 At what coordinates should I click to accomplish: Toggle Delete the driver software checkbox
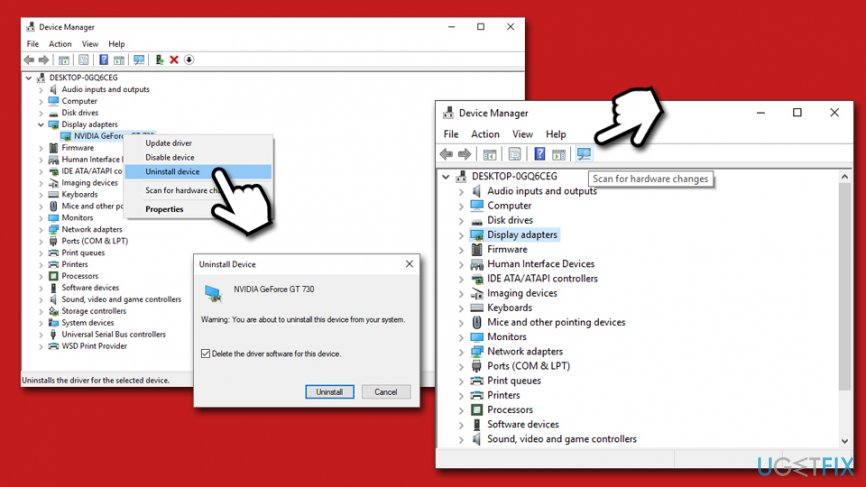click(205, 353)
